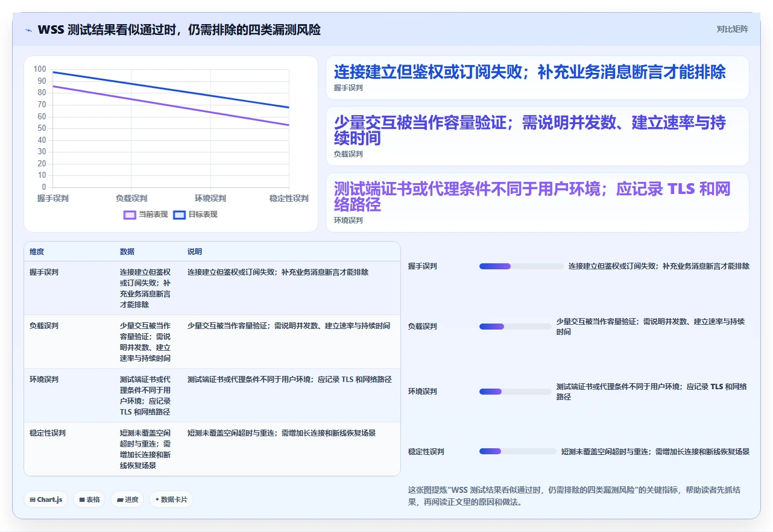Open the card headed 少量交互被当作容量验证
Viewport: 773px width, 532px height.
(537, 136)
